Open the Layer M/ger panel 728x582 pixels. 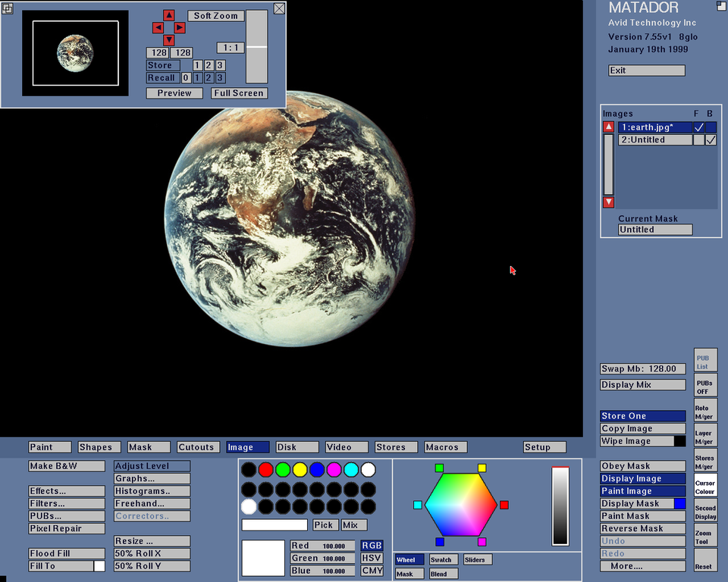point(705,436)
